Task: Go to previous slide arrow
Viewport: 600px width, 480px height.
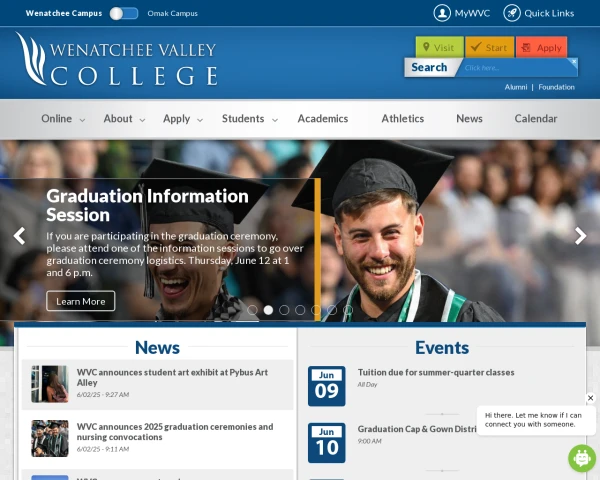Action: (19, 236)
